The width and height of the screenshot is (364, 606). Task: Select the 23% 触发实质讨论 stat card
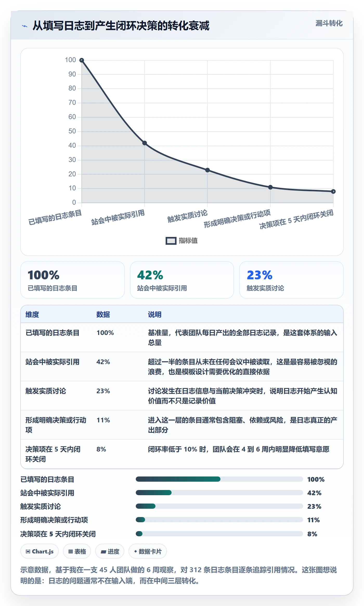[x=291, y=280]
